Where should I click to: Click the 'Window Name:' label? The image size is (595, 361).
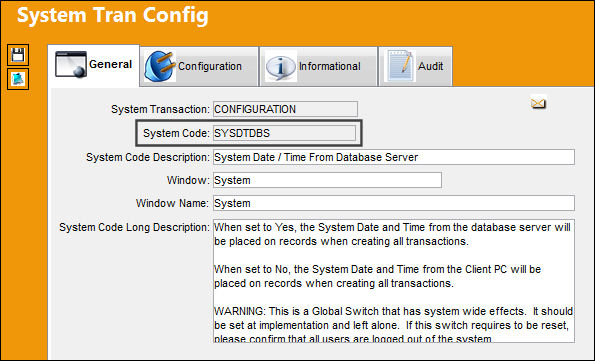tap(172, 203)
